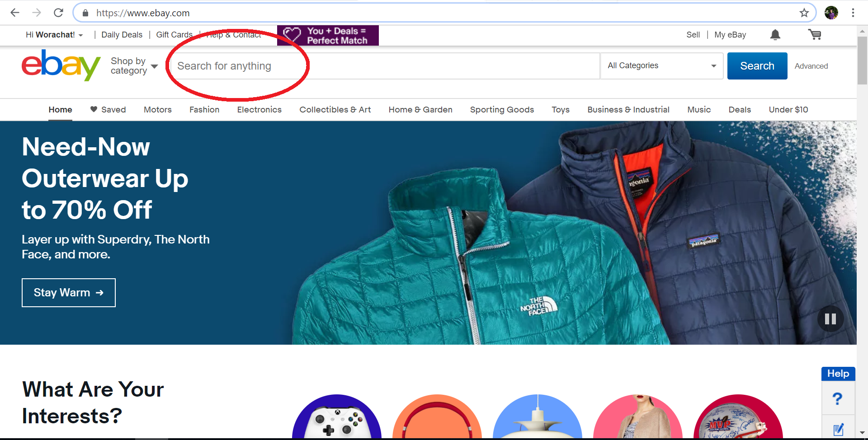Click the eBay logo

coord(61,66)
